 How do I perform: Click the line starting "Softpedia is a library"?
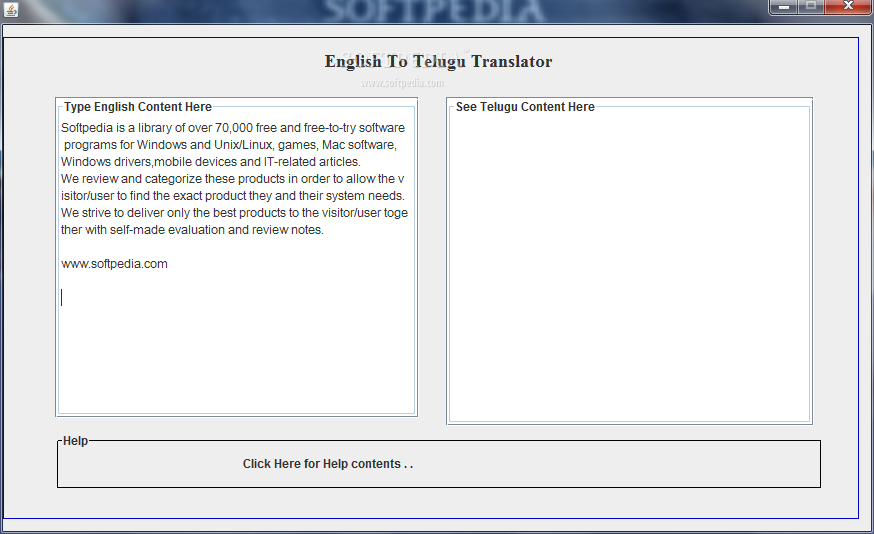pyautogui.click(x=233, y=128)
